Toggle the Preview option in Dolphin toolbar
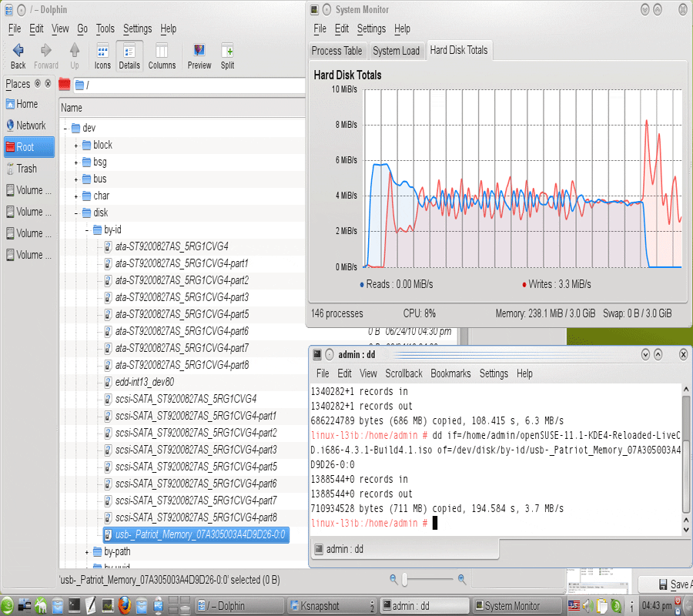 (x=199, y=56)
